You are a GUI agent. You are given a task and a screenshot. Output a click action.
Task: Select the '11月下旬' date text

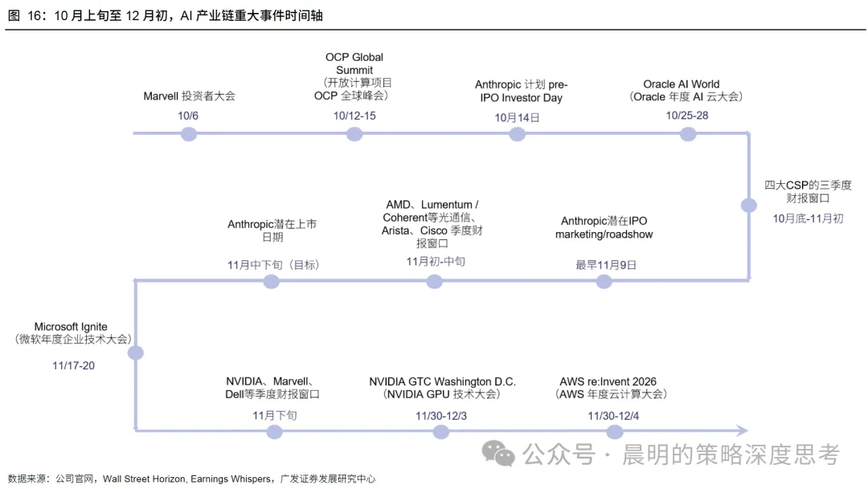coord(275,415)
